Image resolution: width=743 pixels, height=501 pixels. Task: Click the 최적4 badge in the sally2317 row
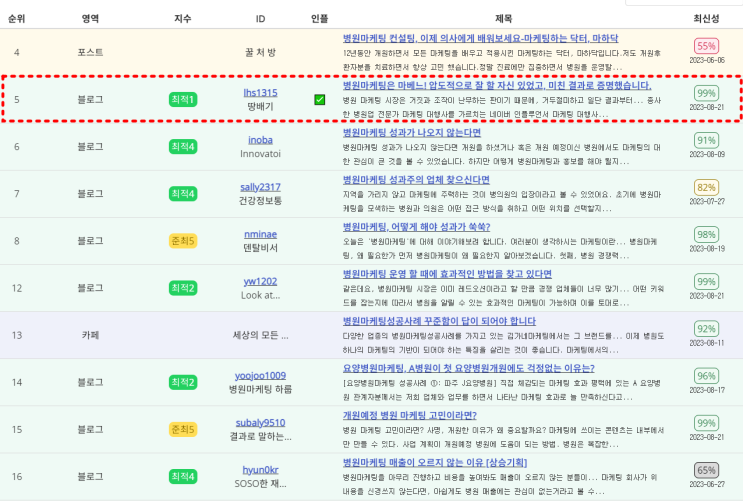coord(183,193)
